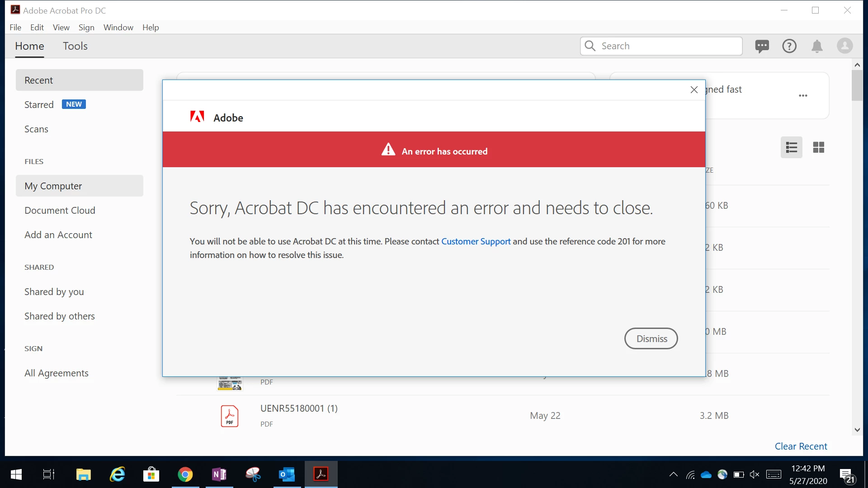Open the chat messages icon
The width and height of the screenshot is (868, 488).
762,46
